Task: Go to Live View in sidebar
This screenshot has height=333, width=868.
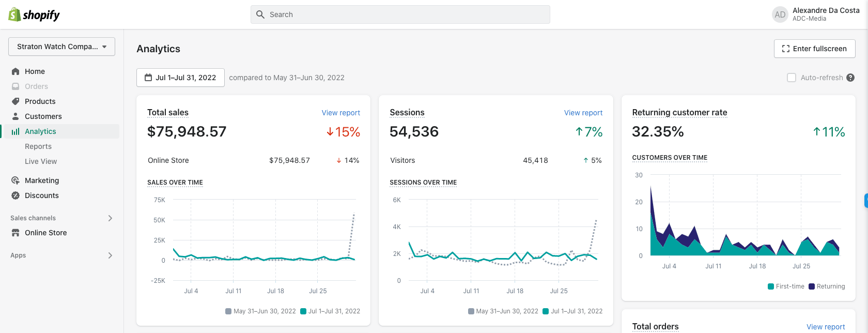Action: pos(41,161)
